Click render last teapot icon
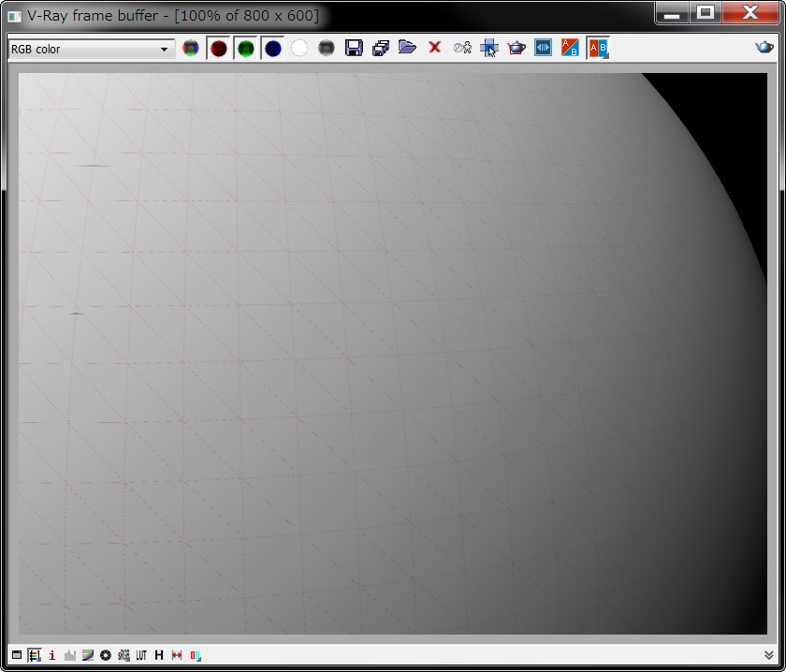Viewport: 786px width, 672px height. point(764,48)
